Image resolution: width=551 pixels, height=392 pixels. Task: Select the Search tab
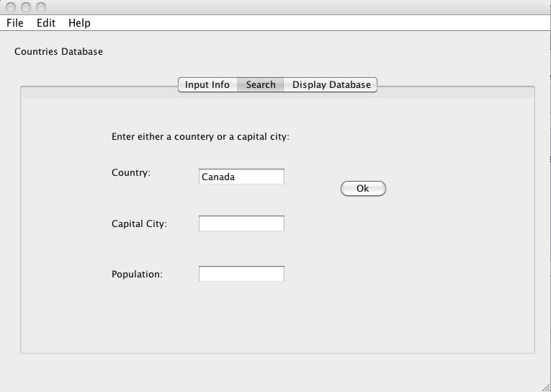pyautogui.click(x=261, y=85)
